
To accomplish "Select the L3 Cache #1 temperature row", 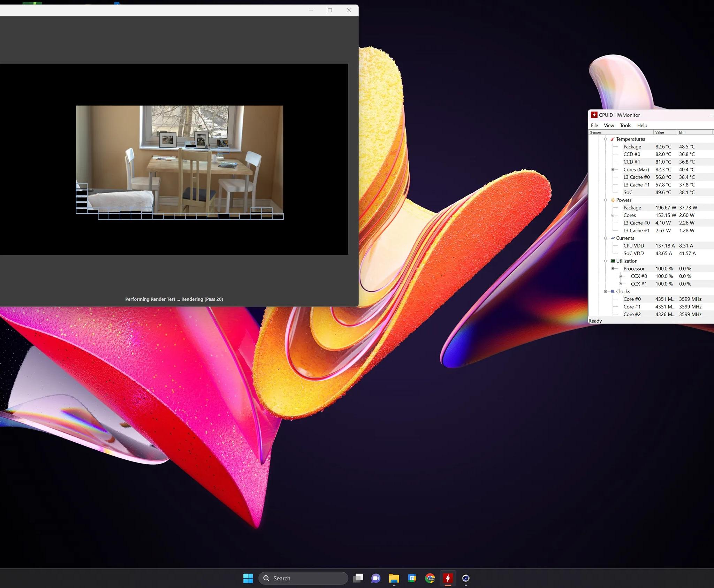I will point(668,185).
